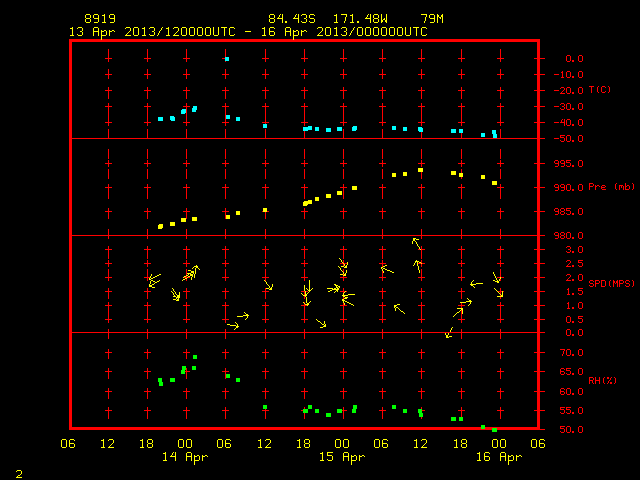Select the T(C) temperature axis label
This screenshot has height=480, width=640.
point(600,90)
